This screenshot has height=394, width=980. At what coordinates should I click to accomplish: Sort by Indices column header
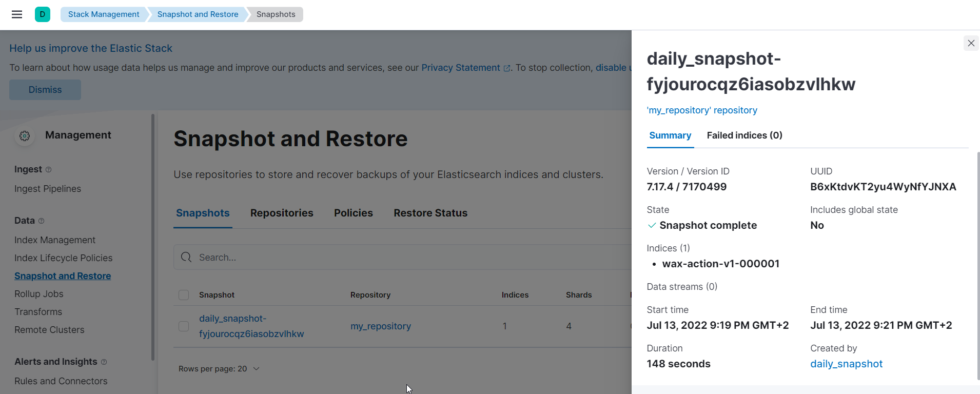coord(515,295)
